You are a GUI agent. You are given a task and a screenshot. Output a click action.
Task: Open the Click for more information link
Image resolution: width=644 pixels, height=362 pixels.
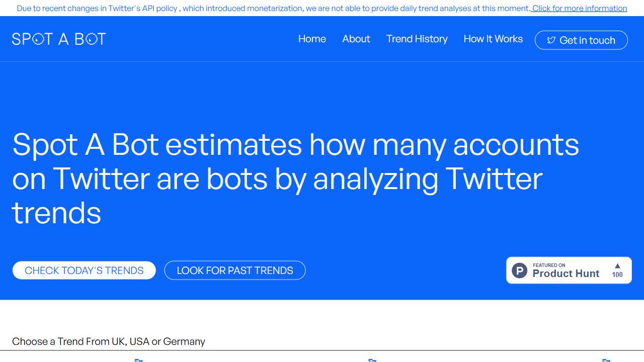[x=579, y=8]
